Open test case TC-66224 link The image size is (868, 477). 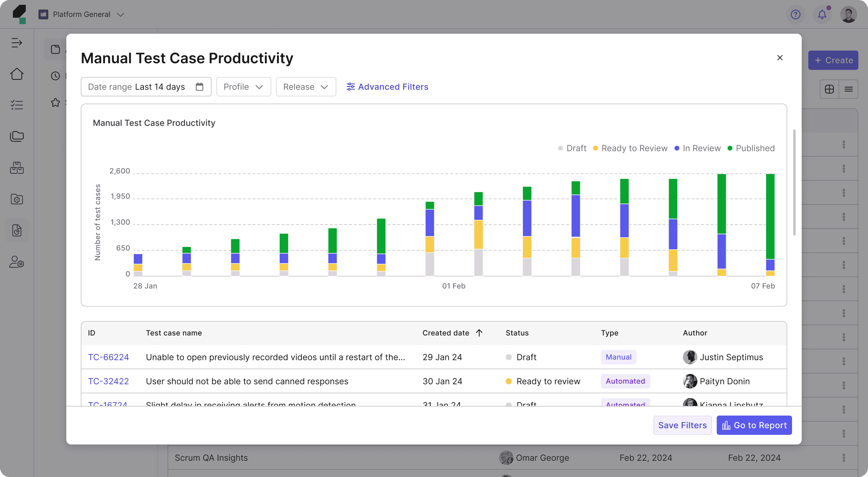[x=108, y=357]
